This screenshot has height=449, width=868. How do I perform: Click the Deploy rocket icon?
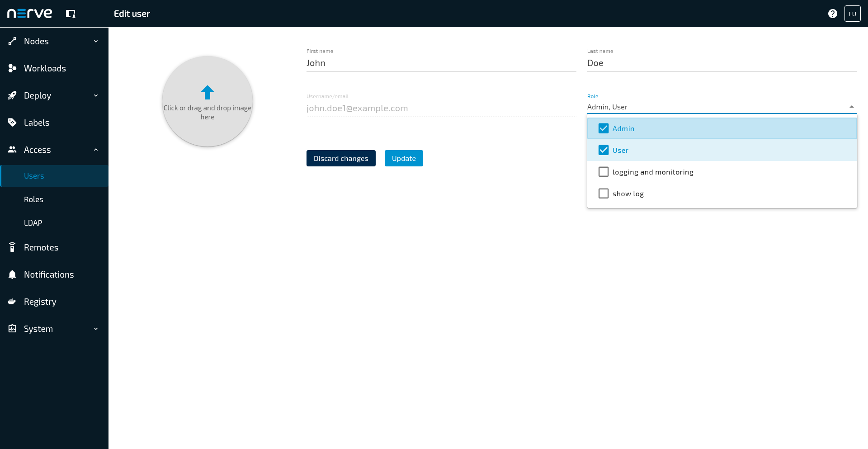12,95
